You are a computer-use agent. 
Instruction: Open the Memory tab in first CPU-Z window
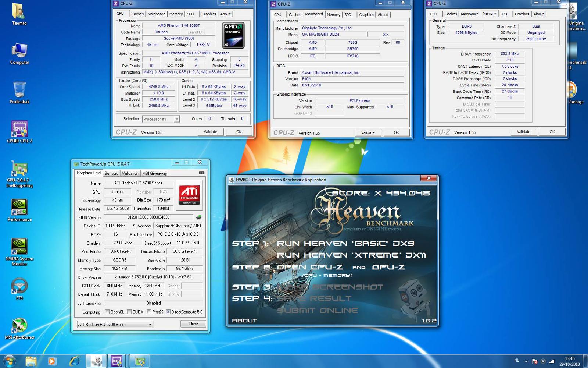pyautogui.click(x=176, y=14)
